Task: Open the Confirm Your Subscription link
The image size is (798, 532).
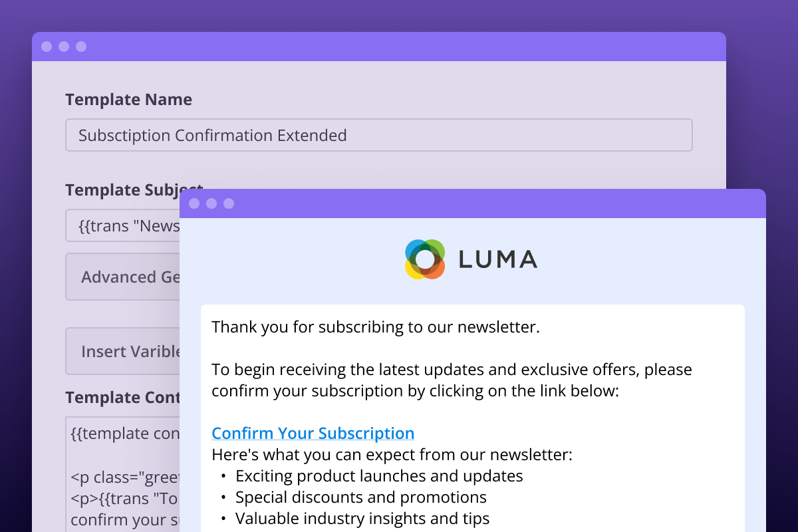Action: coord(313,434)
